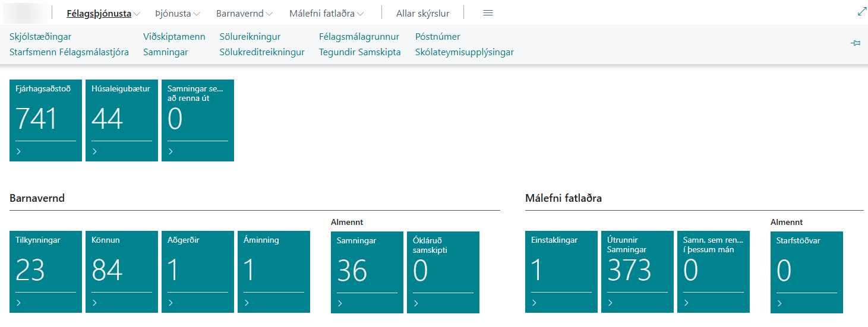Image resolution: width=868 pixels, height=327 pixels.
Task: Click the expand page icon at top right
Action: pyautogui.click(x=861, y=12)
